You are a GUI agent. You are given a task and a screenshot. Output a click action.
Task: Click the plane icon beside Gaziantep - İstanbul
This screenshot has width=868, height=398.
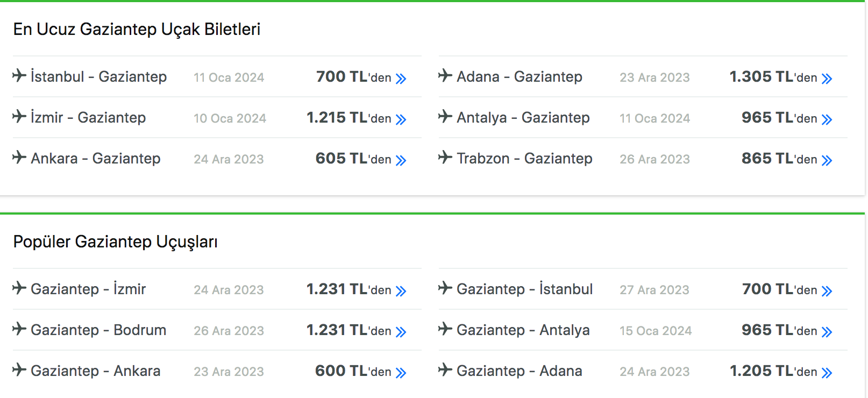[x=445, y=288]
